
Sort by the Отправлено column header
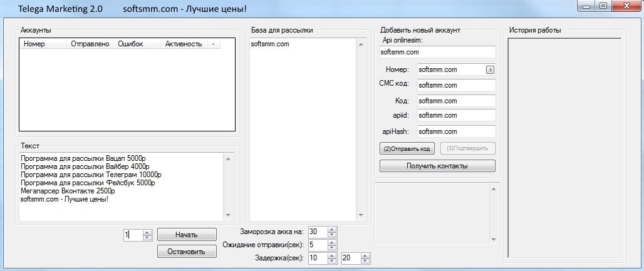click(x=90, y=44)
